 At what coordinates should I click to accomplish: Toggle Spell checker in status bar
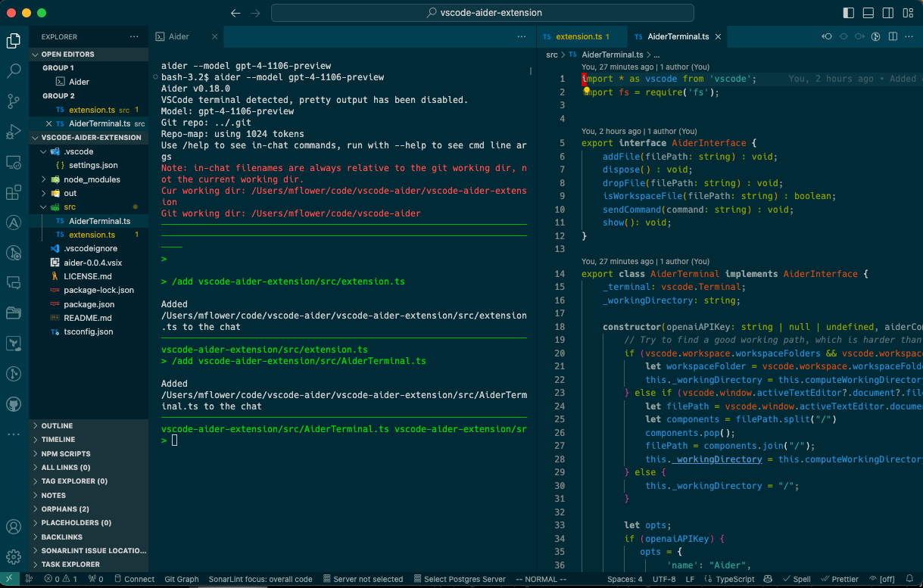pos(797,580)
